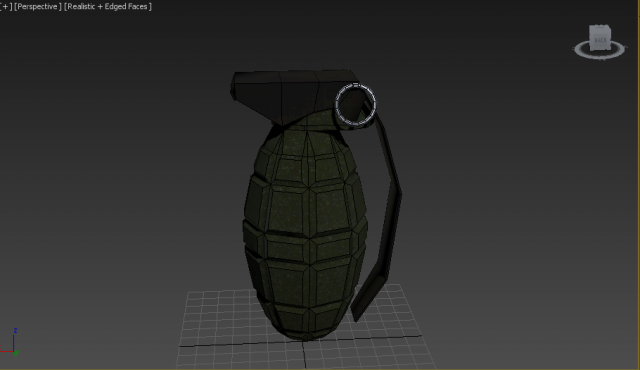Open the Realistic + Edged Faces shading menu
The width and height of the screenshot is (640, 370).
tap(108, 7)
